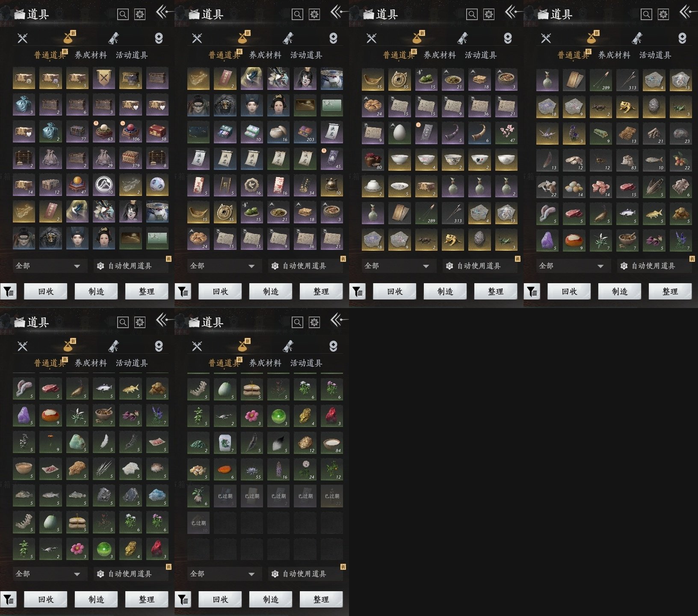698x616 pixels.
Task: Choose the plum blossom branch item with count 47
Action: 506,132
